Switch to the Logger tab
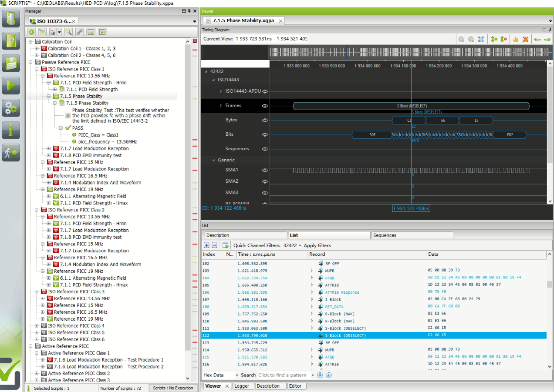The width and height of the screenshot is (554, 392). (x=242, y=386)
